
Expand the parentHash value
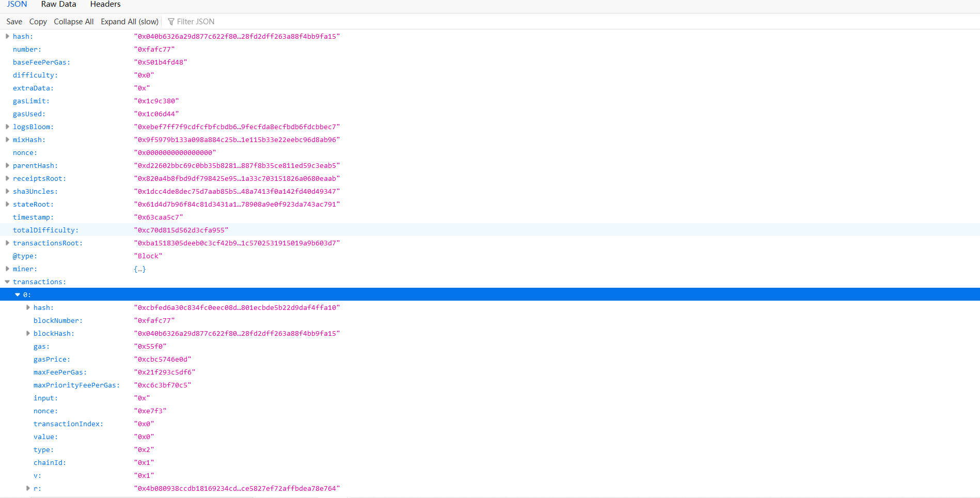tap(7, 165)
